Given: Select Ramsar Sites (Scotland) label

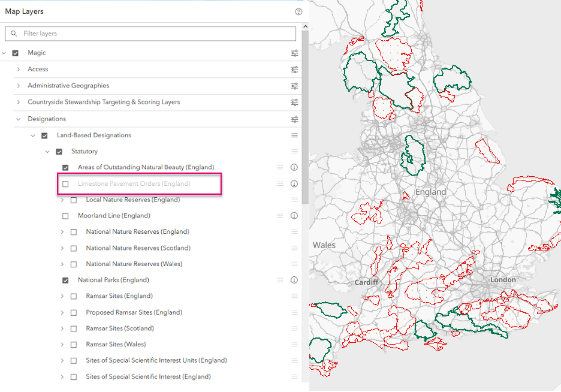Looking at the screenshot, I should coord(120,328).
